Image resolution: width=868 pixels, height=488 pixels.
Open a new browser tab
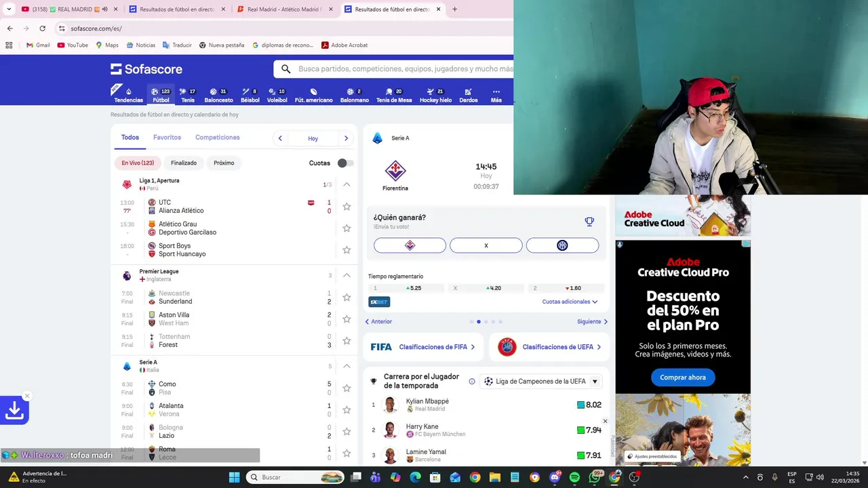point(454,9)
